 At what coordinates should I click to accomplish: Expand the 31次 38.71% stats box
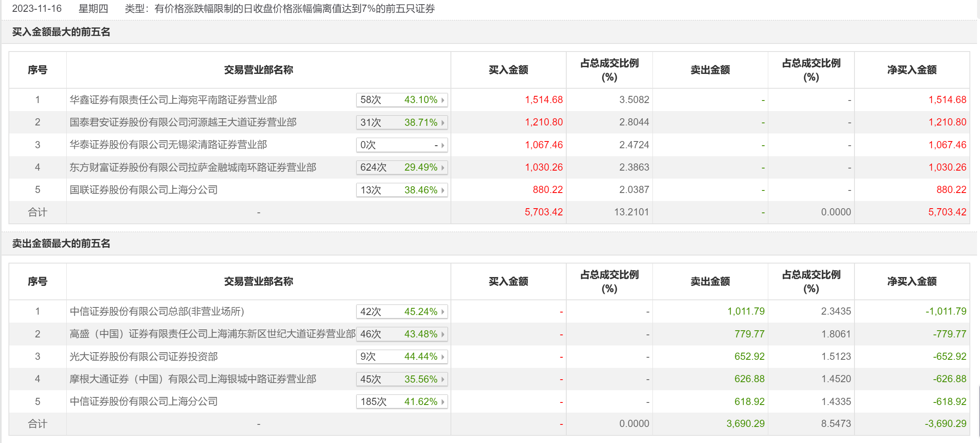402,122
